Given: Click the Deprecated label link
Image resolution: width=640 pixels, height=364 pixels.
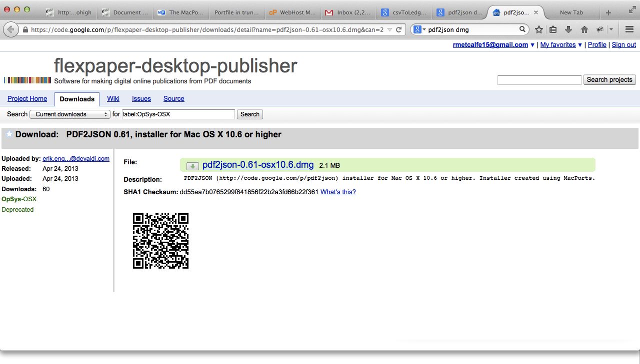Looking at the screenshot, I should click(x=17, y=209).
